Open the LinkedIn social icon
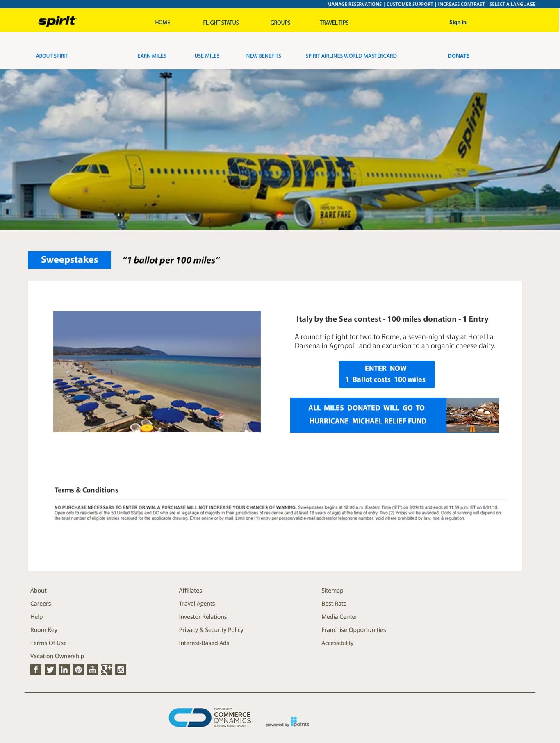Image resolution: width=560 pixels, height=743 pixels. click(x=64, y=670)
